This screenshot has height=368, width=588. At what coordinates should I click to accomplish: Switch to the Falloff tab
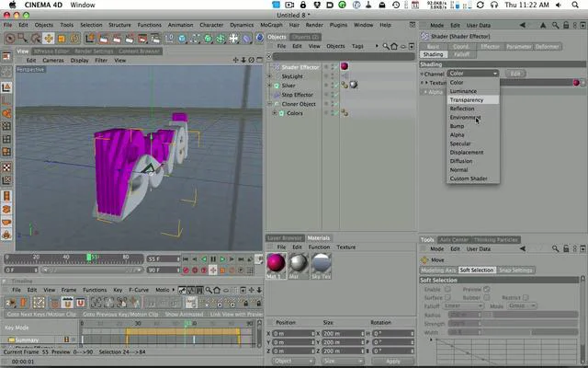(461, 54)
